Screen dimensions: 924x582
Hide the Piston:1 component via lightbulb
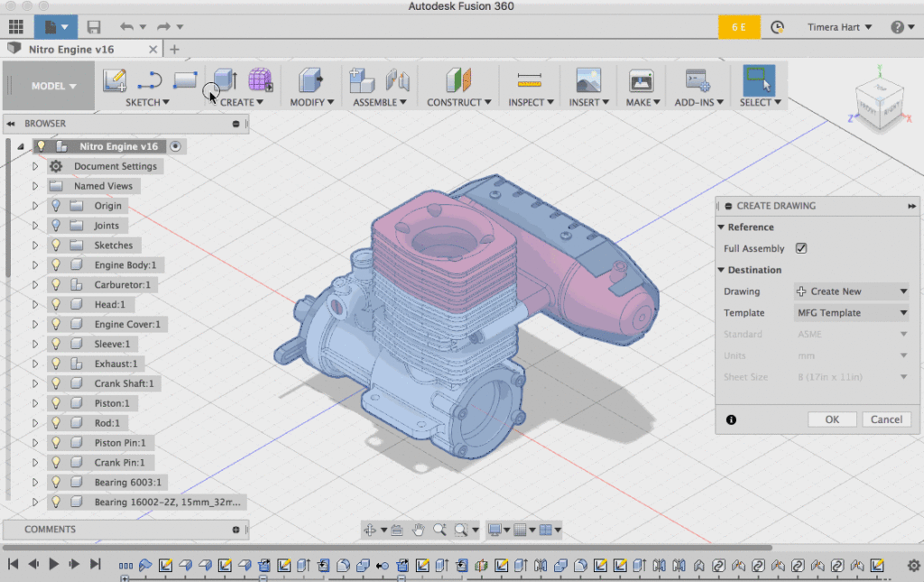(55, 403)
